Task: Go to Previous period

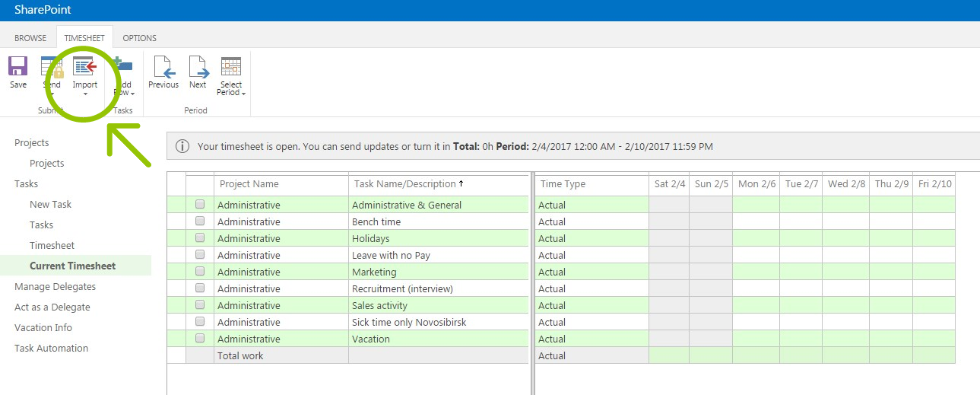Action: [x=163, y=66]
